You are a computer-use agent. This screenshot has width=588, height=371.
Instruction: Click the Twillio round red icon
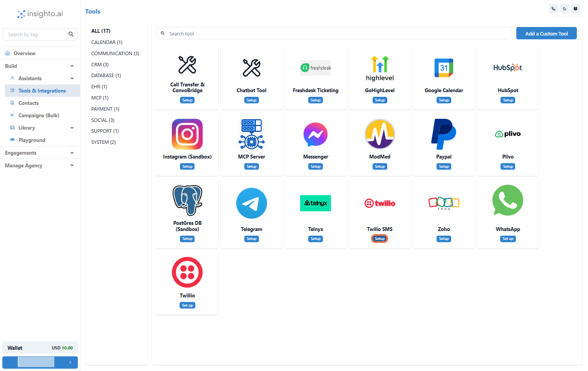coord(187,272)
